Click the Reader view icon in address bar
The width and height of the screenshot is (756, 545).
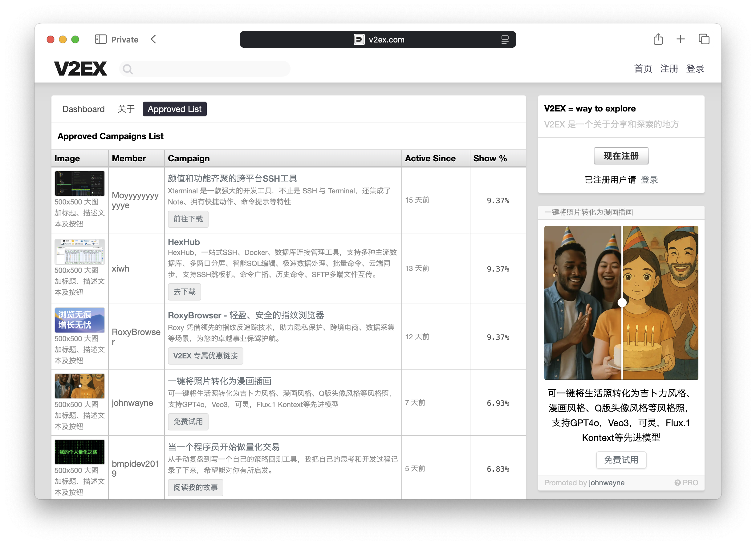(505, 40)
